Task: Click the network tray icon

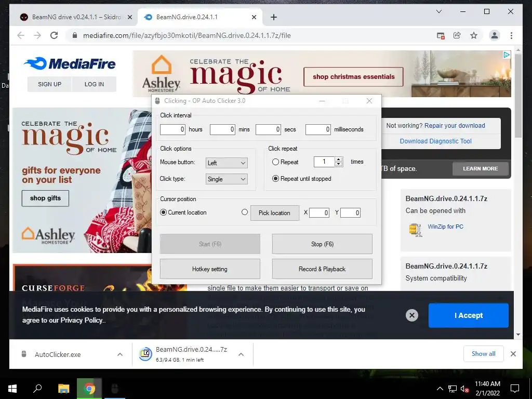Action: [453, 389]
